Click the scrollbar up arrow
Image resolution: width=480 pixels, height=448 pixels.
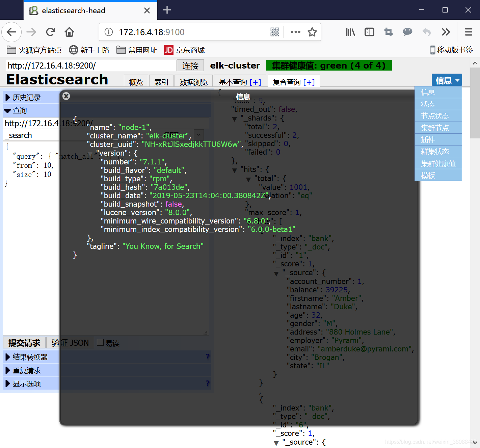475,63
